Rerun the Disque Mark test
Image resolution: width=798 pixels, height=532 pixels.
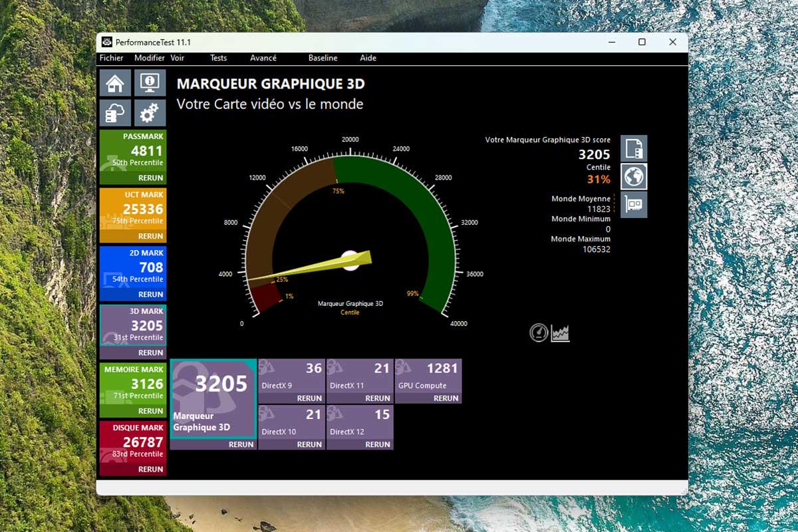(151, 469)
